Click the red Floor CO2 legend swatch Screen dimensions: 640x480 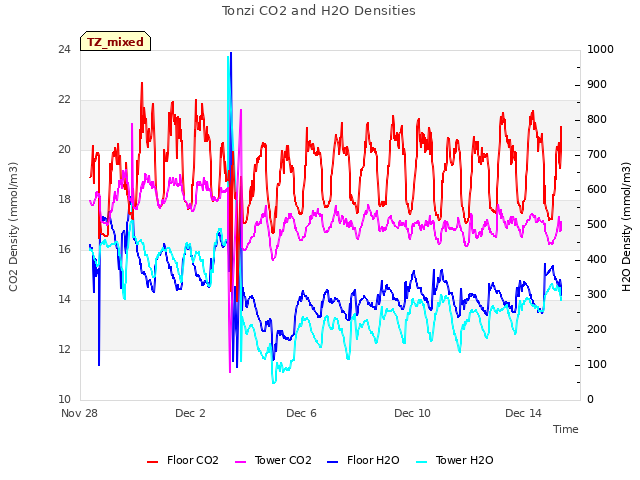(x=153, y=462)
